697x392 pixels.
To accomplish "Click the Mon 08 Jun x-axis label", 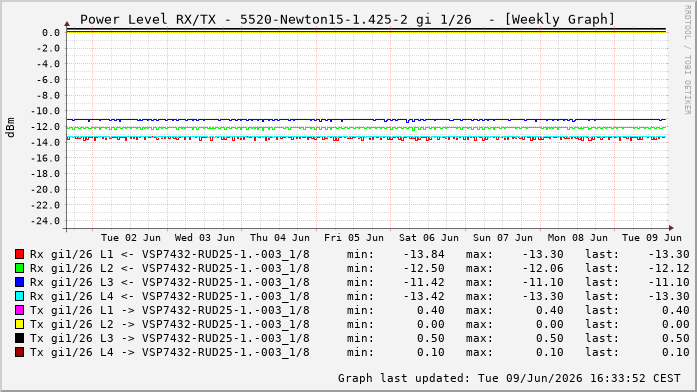I will click(577, 238).
